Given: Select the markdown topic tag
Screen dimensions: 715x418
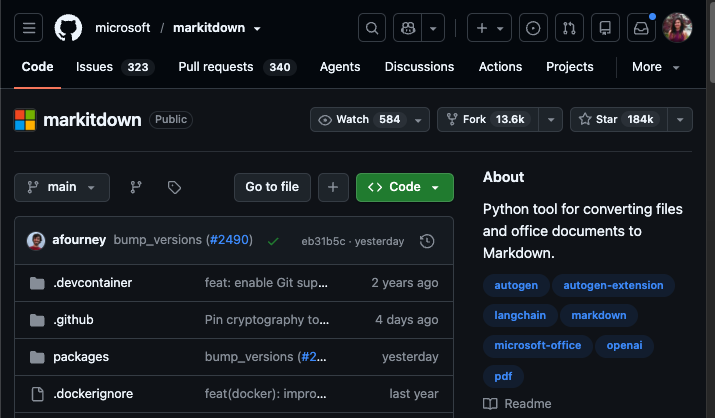Looking at the screenshot, I should pos(599,315).
